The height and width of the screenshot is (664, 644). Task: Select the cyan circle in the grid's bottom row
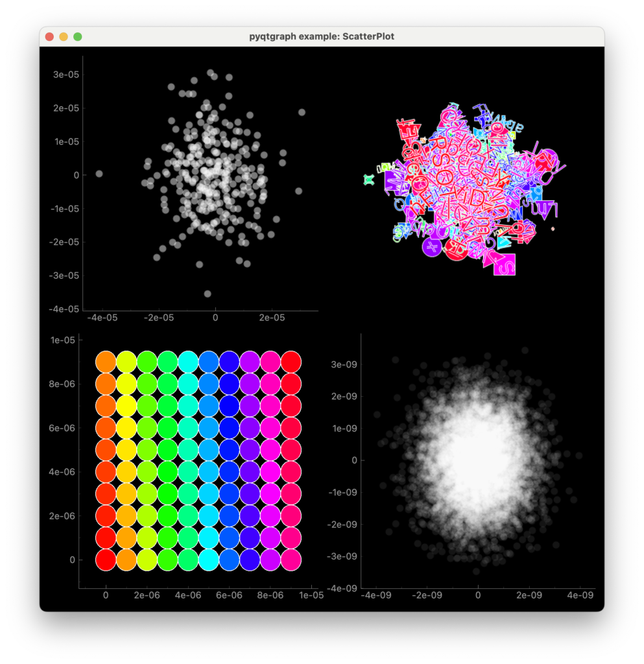point(209,560)
